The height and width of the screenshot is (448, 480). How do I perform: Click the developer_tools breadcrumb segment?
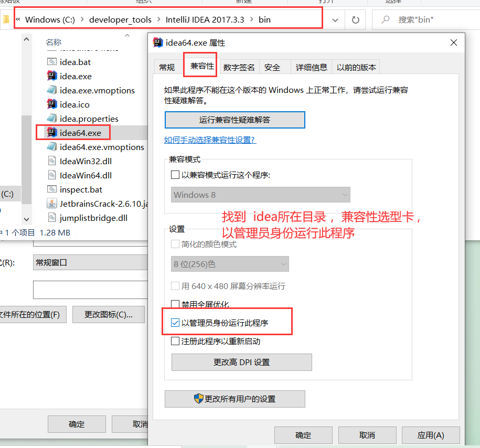(x=120, y=19)
